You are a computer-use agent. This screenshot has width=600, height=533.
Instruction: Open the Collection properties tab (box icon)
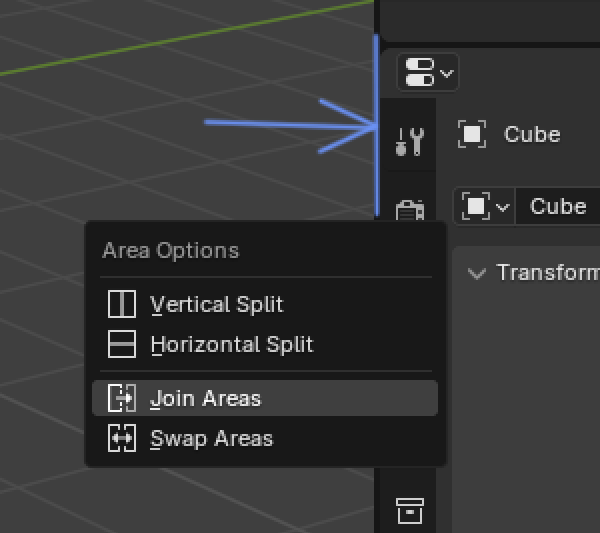click(409, 509)
